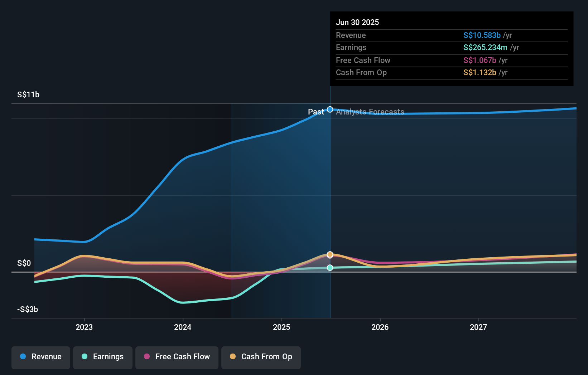The height and width of the screenshot is (375, 588).
Task: Toggle the Earnings series visibility
Action: 103,357
